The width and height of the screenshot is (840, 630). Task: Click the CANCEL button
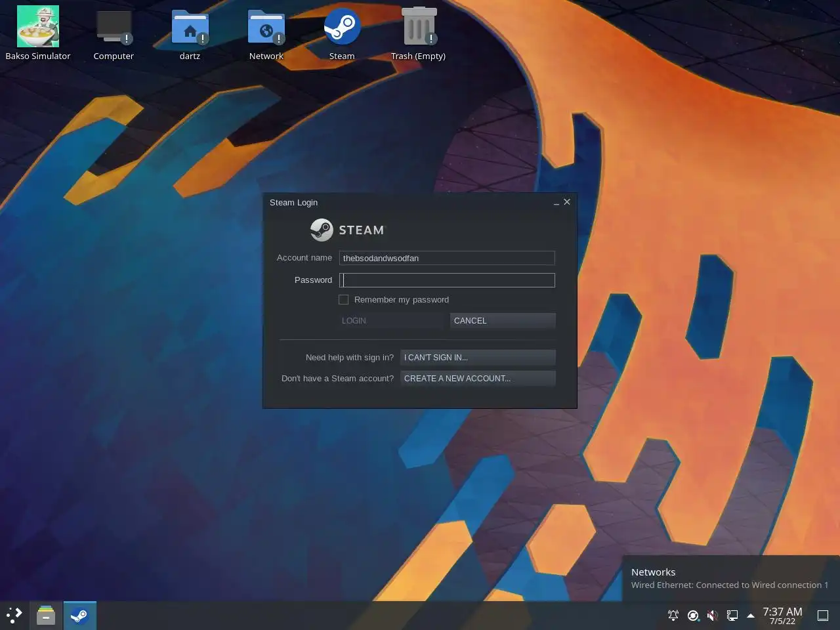[503, 320]
